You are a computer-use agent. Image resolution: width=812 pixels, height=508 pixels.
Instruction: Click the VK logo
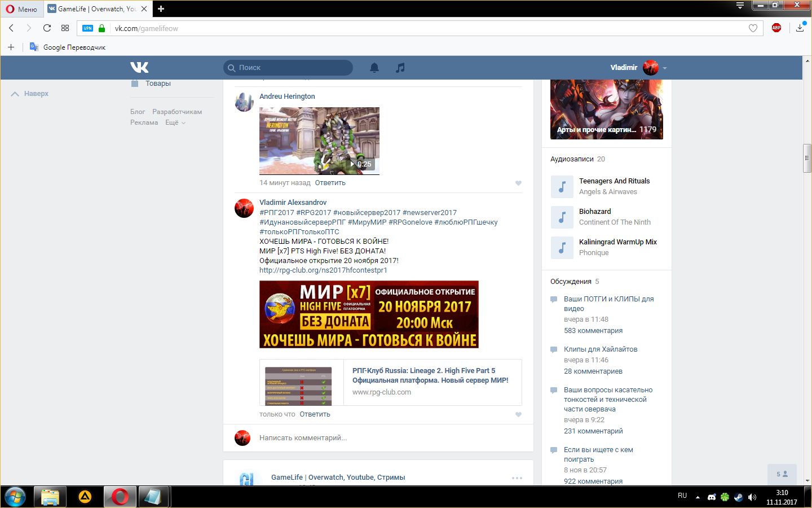click(139, 67)
